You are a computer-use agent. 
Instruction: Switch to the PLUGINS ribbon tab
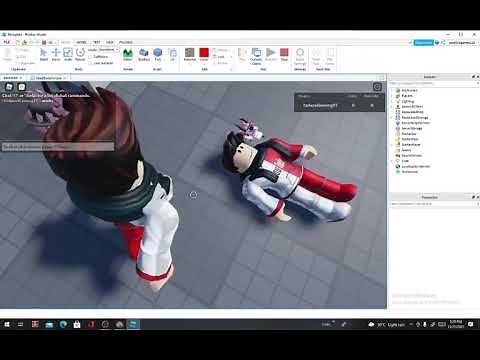point(126,42)
